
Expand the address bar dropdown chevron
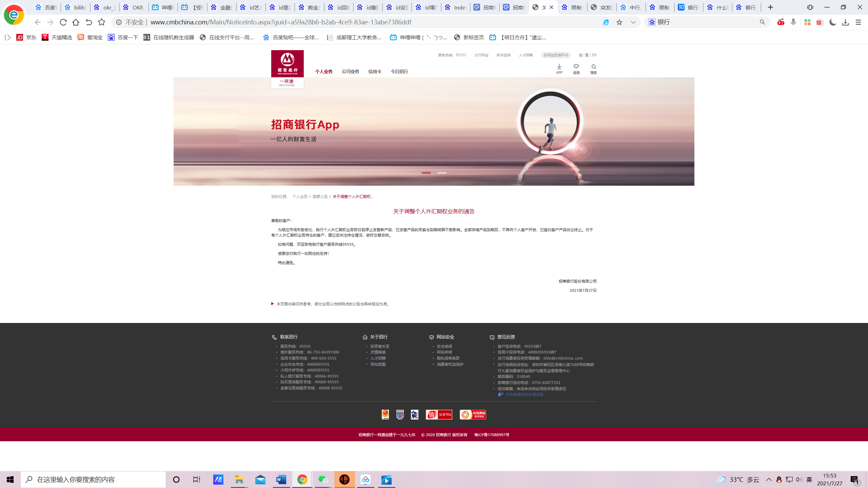(633, 22)
